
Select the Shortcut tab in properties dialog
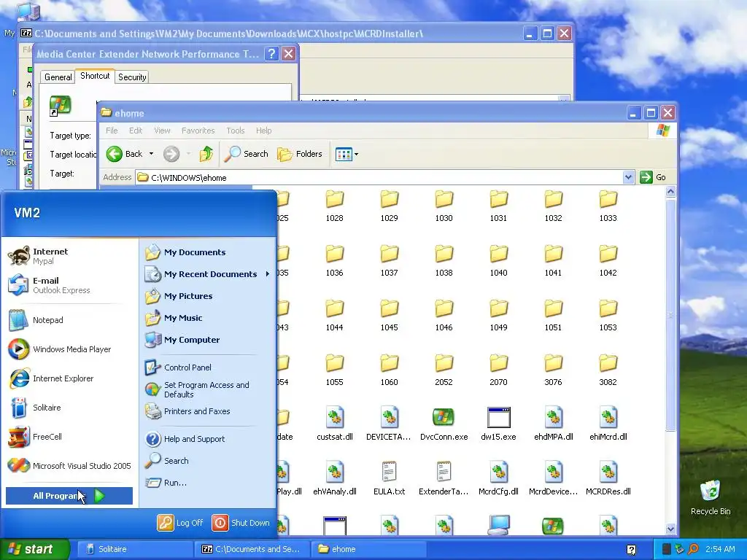(x=95, y=76)
